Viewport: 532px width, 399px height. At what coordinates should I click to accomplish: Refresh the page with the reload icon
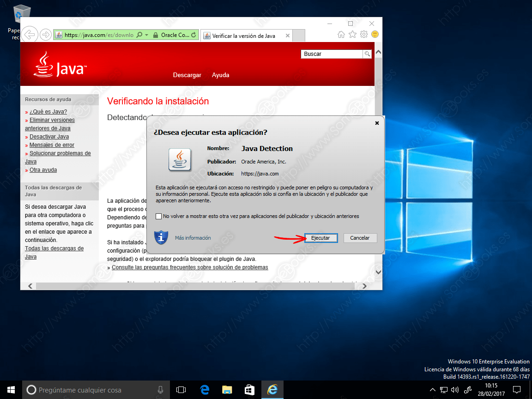click(x=193, y=35)
